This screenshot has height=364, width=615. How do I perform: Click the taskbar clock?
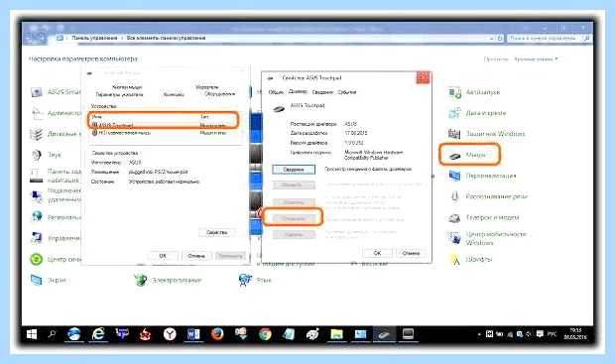575,334
